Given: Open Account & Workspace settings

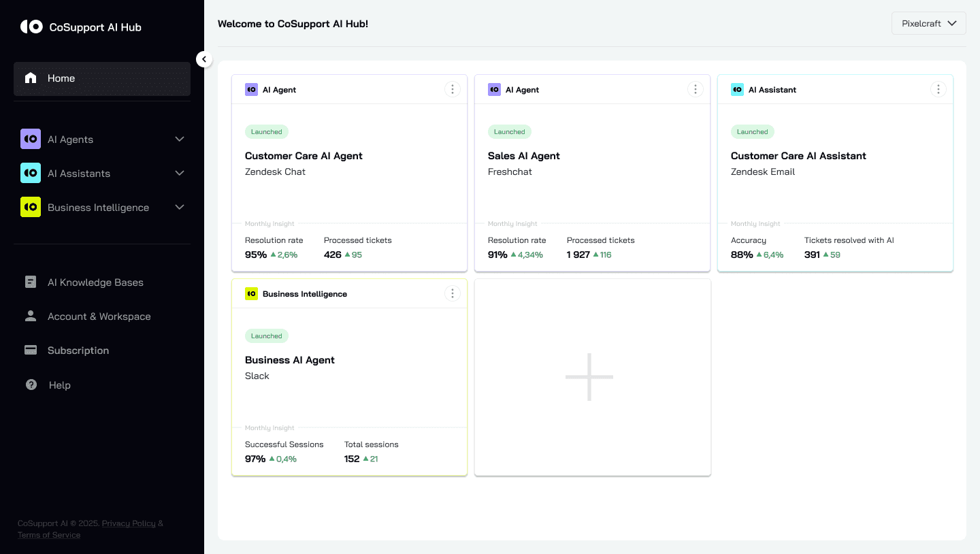Looking at the screenshot, I should pyautogui.click(x=99, y=316).
